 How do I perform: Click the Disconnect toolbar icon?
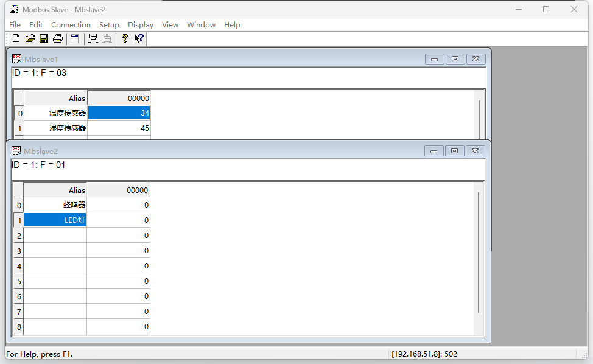[107, 38]
